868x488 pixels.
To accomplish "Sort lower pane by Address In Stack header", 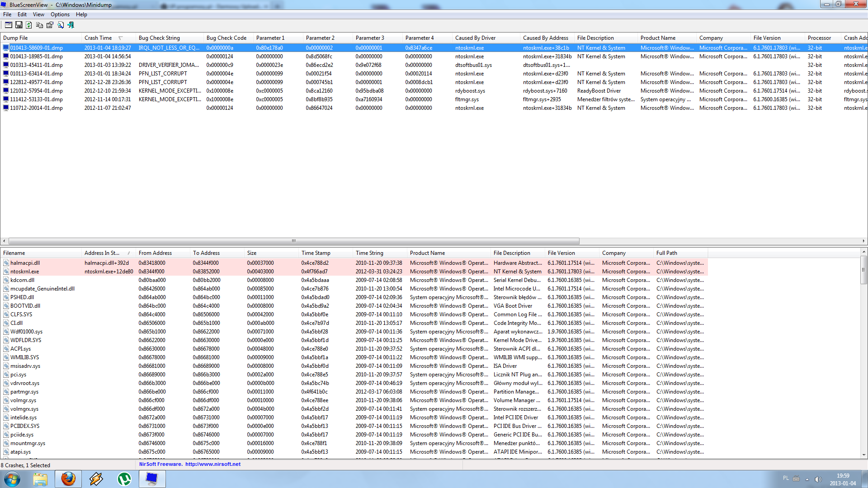I will (108, 253).
